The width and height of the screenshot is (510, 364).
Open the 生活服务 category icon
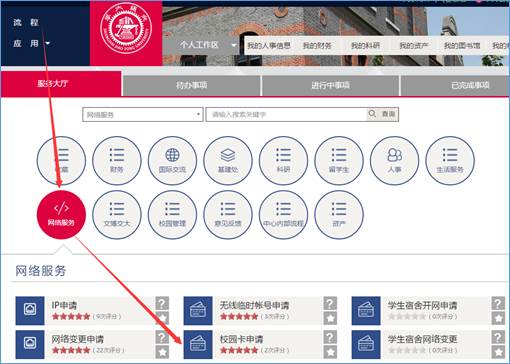click(x=450, y=161)
